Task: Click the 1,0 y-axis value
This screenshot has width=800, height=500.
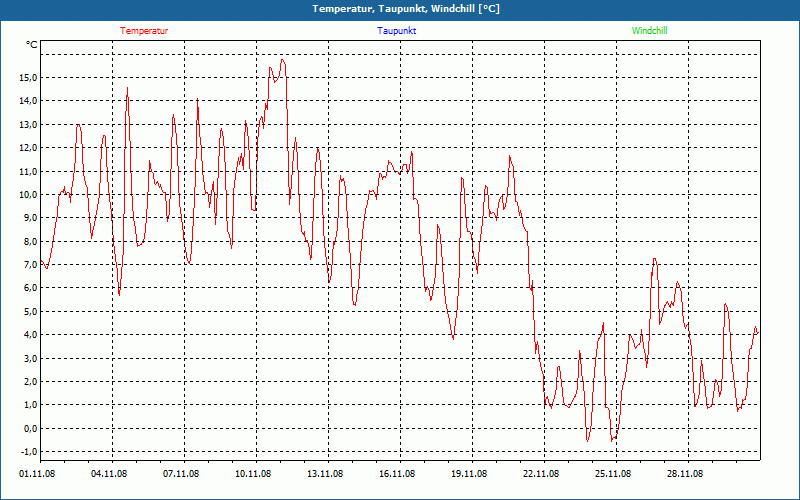Action: coord(30,405)
